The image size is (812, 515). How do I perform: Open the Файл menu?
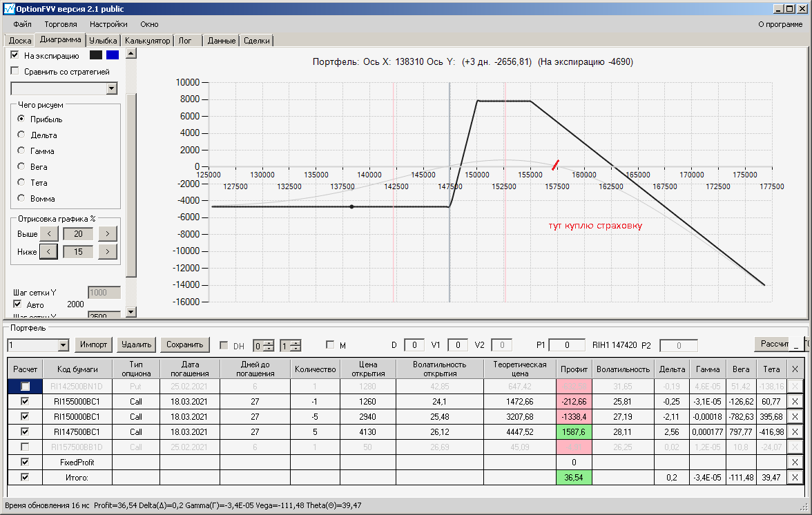pyautogui.click(x=22, y=24)
